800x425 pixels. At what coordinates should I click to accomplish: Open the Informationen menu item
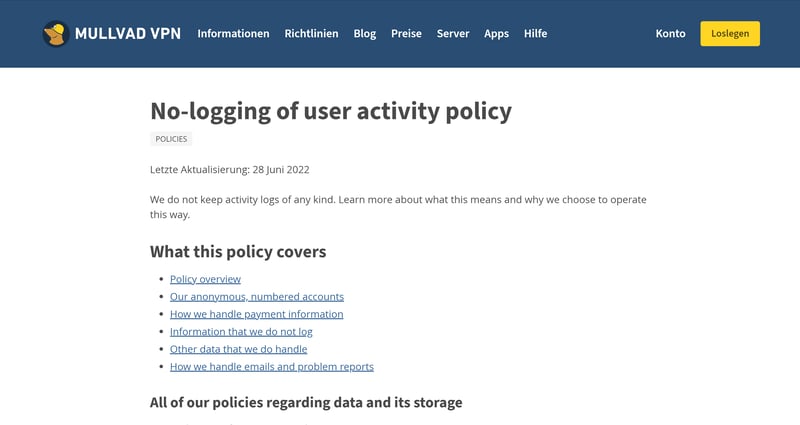[233, 33]
